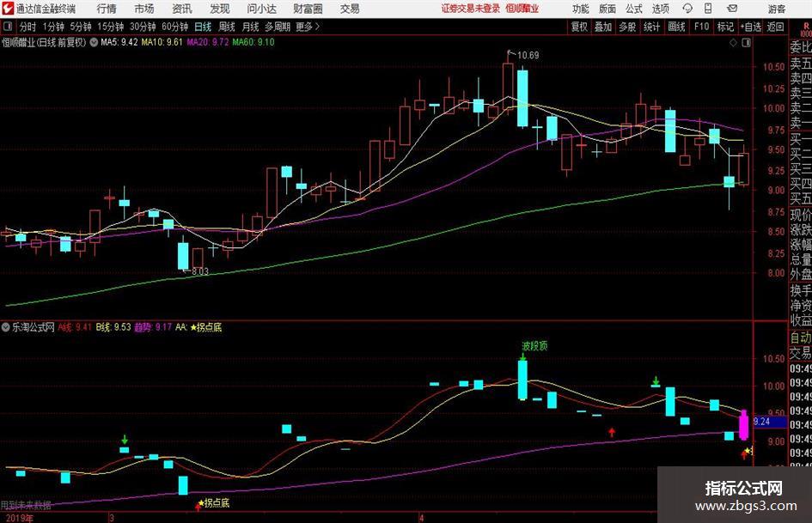Open the 市场 menu
The width and height of the screenshot is (812, 523).
coord(144,9)
